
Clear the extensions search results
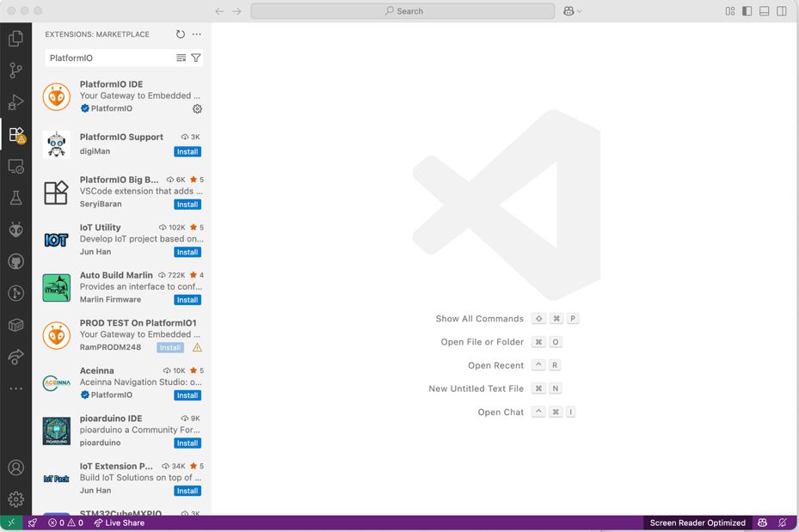click(181, 58)
